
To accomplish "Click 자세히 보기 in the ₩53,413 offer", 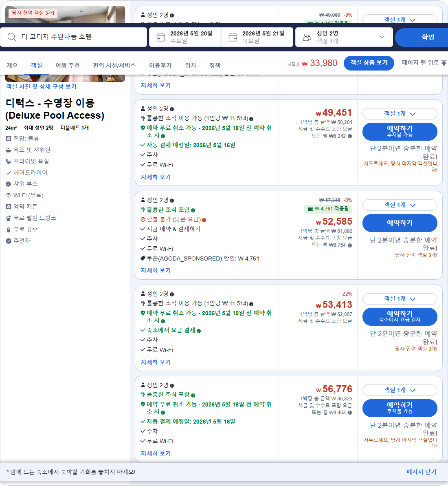I will (x=156, y=362).
